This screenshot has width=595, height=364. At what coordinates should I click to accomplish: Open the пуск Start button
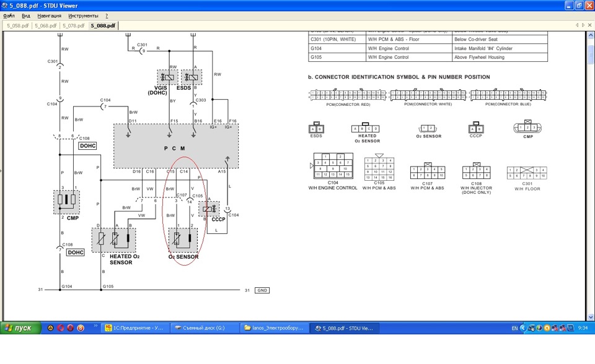(20, 328)
